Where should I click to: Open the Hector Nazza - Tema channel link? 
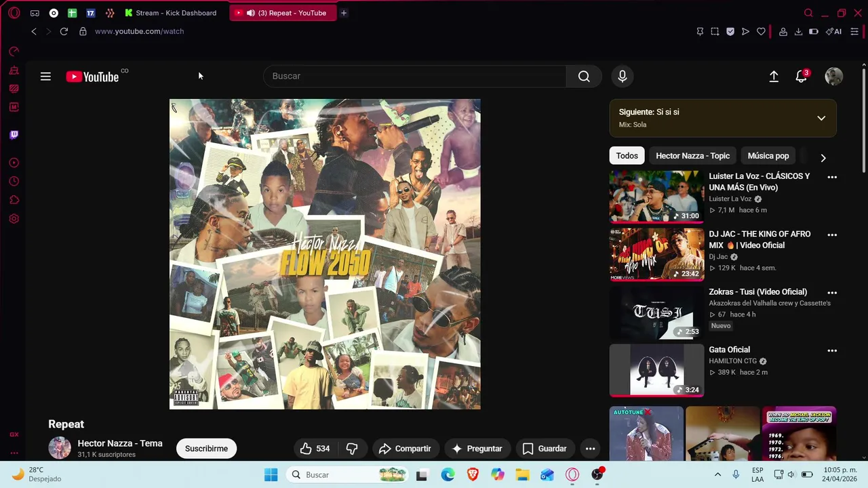(x=120, y=443)
